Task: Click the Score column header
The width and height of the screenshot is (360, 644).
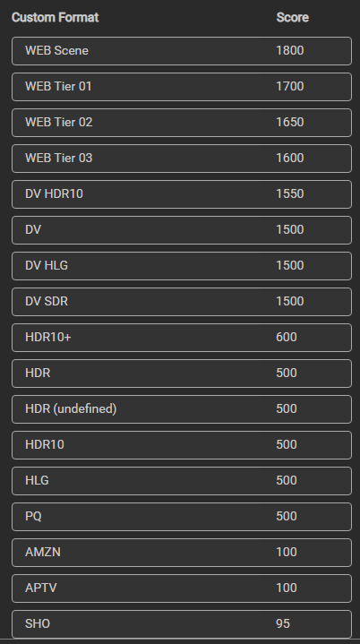Action: tap(292, 18)
